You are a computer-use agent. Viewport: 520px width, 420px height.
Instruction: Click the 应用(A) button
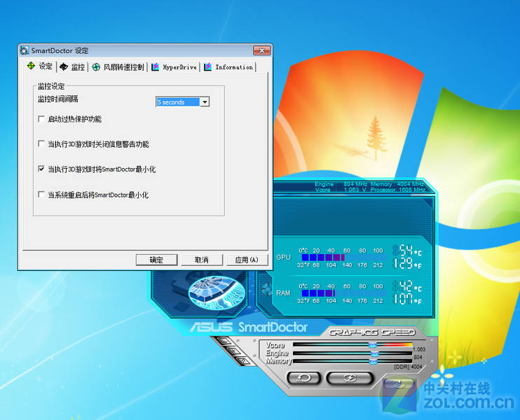pos(247,260)
